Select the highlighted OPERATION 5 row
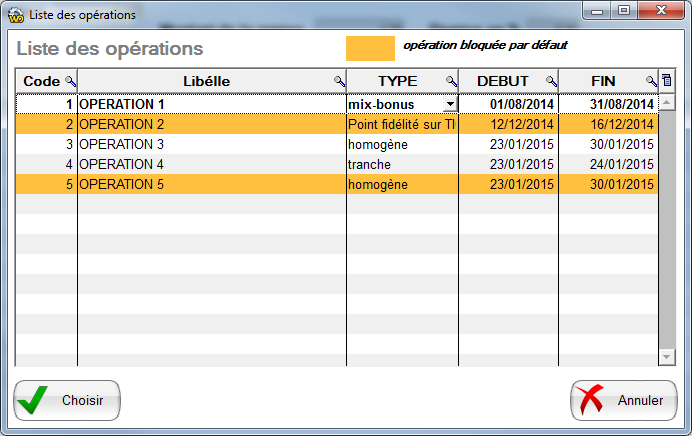 210,184
